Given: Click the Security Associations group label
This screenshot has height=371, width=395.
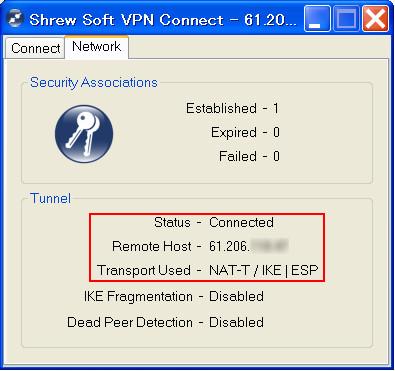Looking at the screenshot, I should pyautogui.click(x=94, y=82).
